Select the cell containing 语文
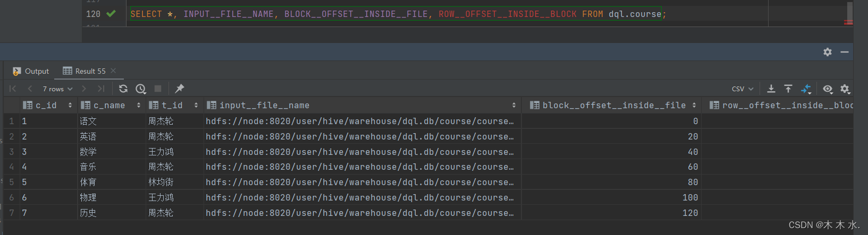The height and width of the screenshot is (235, 868). click(112, 121)
